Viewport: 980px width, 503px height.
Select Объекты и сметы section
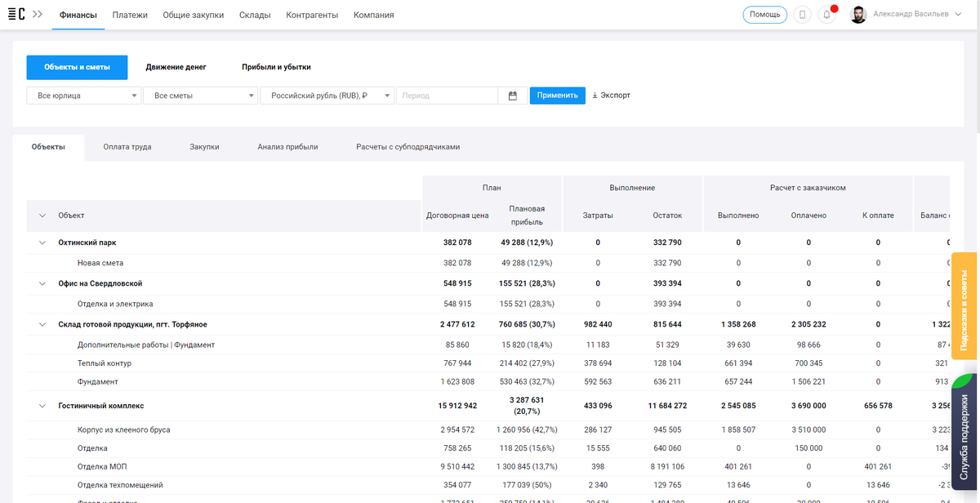coord(77,67)
